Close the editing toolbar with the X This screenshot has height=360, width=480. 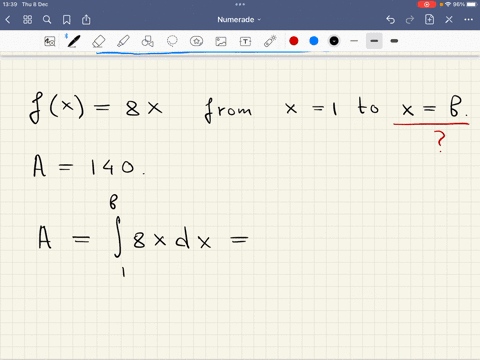[x=449, y=20]
